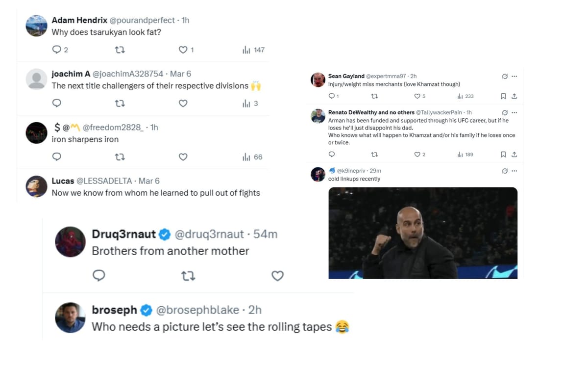Open the more options menu on Renato DeWealthy's tweet

tap(514, 112)
